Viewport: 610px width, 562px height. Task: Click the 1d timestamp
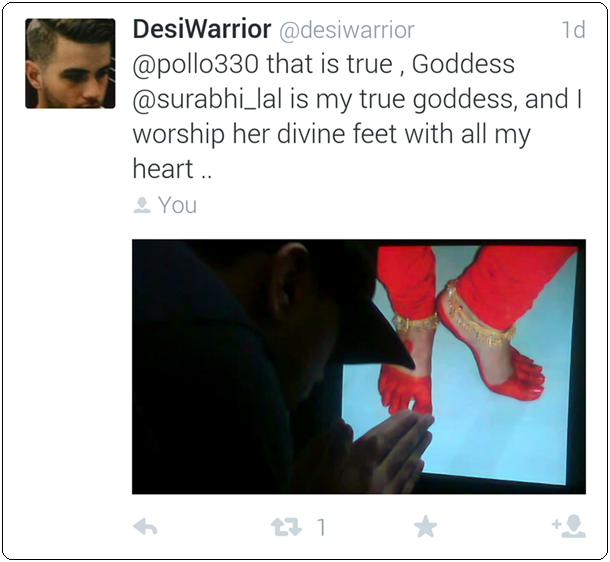[573, 30]
